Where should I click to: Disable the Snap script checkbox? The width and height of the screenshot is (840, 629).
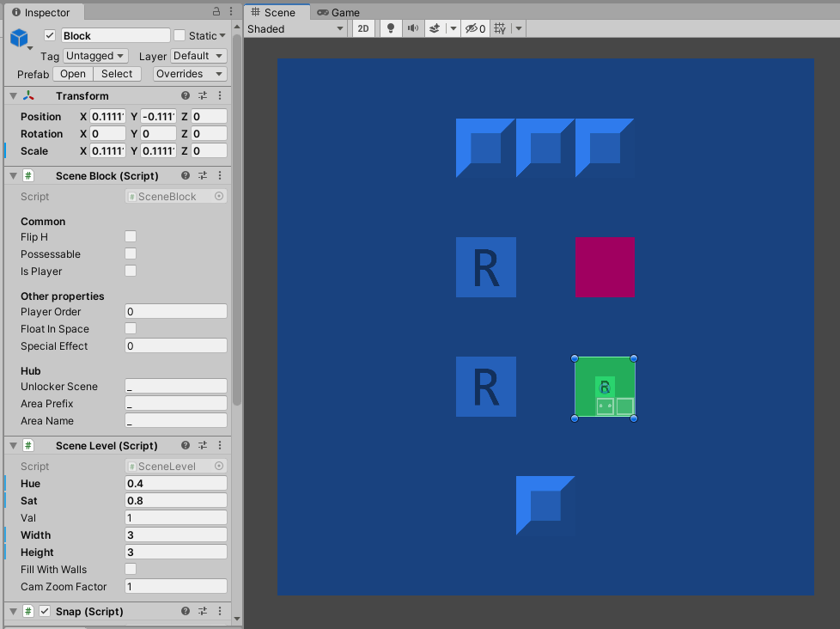[45, 611]
